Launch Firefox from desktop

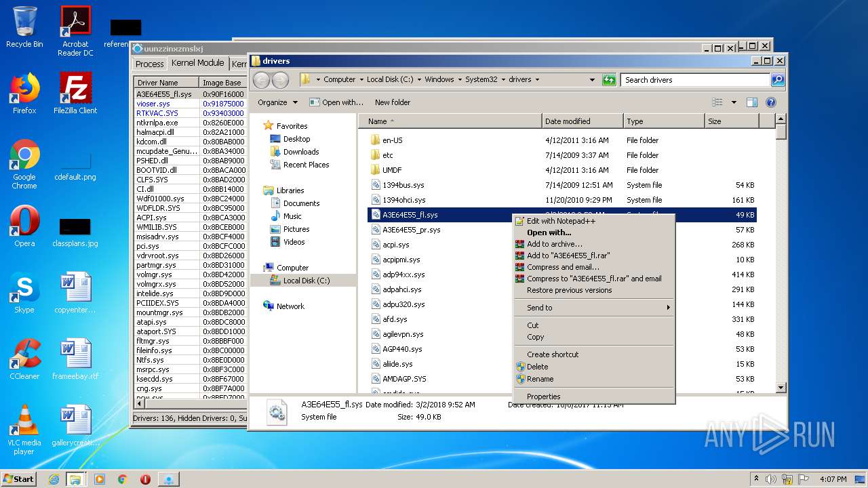[x=24, y=94]
